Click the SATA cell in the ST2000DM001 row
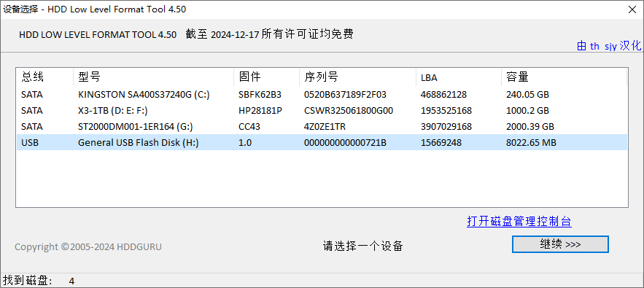644x288 pixels. point(31,127)
